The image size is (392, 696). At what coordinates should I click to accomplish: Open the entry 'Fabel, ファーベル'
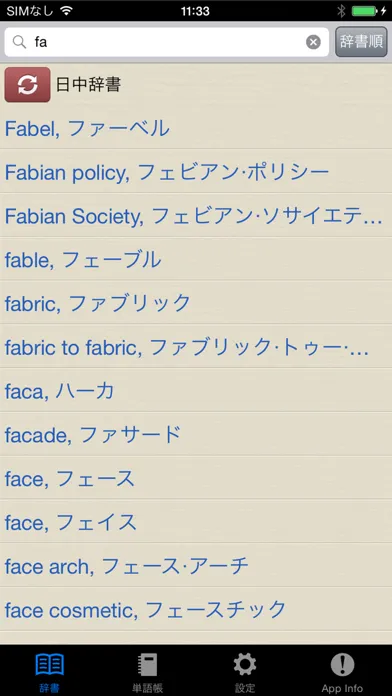[x=196, y=128]
